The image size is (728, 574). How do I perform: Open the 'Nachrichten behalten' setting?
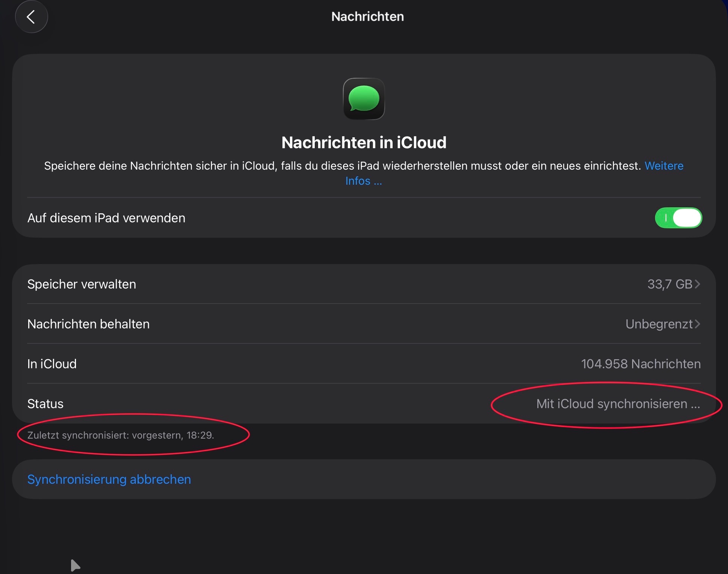[88, 324]
